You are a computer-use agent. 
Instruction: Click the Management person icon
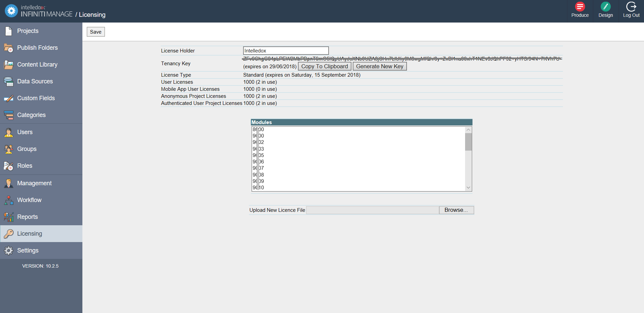(x=8, y=183)
